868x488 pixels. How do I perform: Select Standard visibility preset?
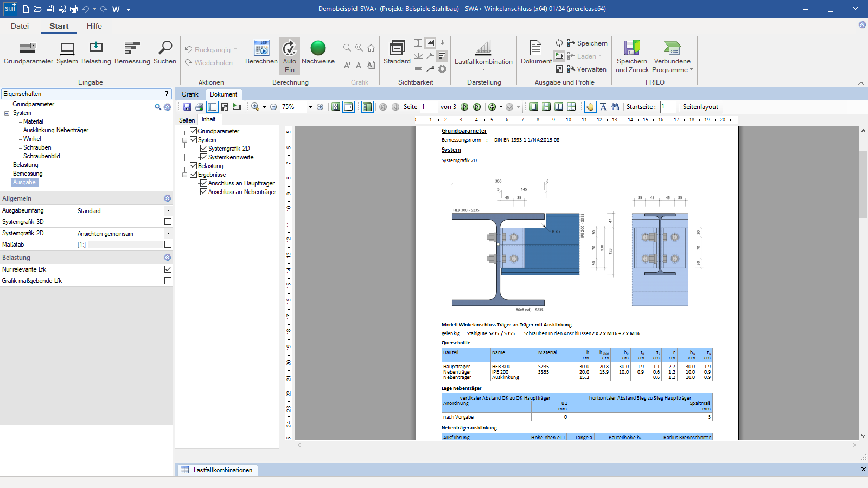click(397, 53)
